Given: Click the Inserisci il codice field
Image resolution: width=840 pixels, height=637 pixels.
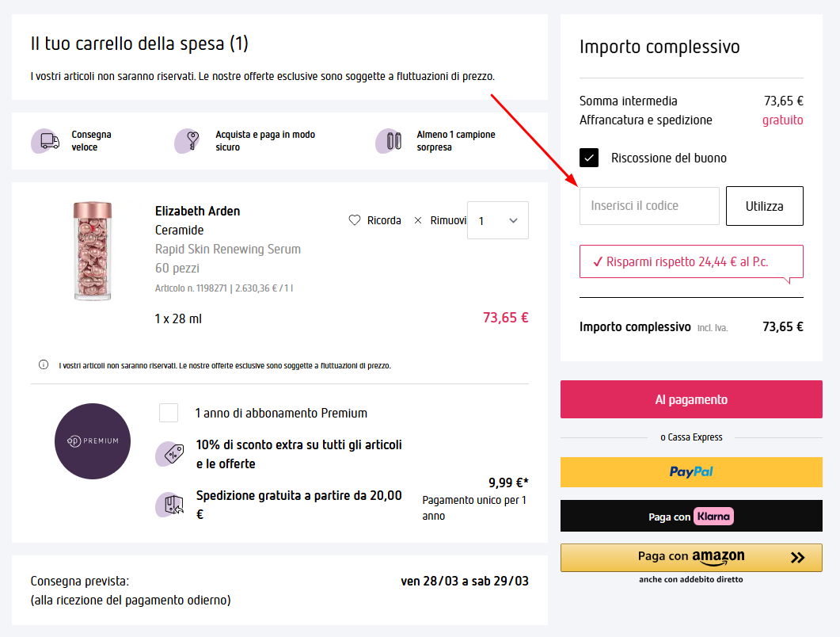Looking at the screenshot, I should 649,205.
